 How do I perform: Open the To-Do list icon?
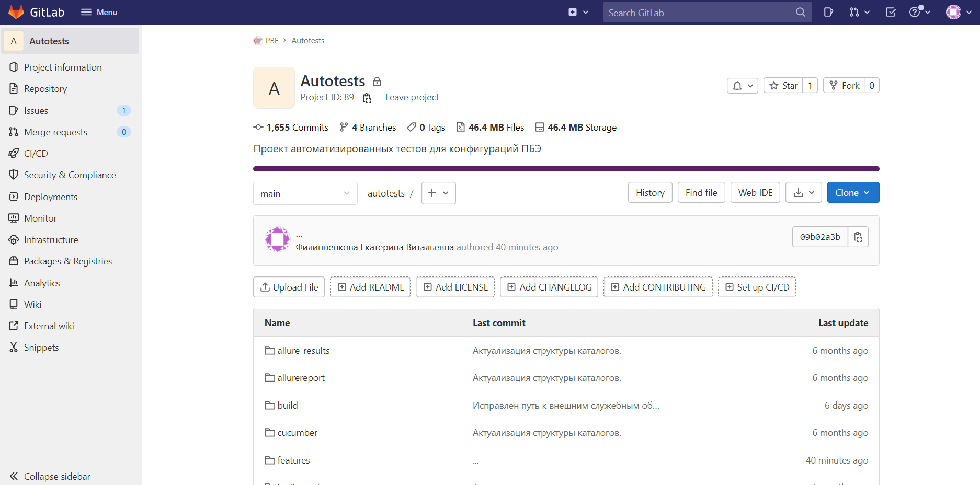point(891,12)
